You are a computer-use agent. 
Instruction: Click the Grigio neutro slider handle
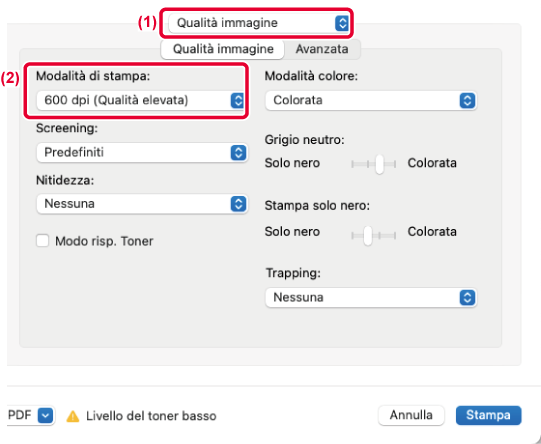point(380,164)
